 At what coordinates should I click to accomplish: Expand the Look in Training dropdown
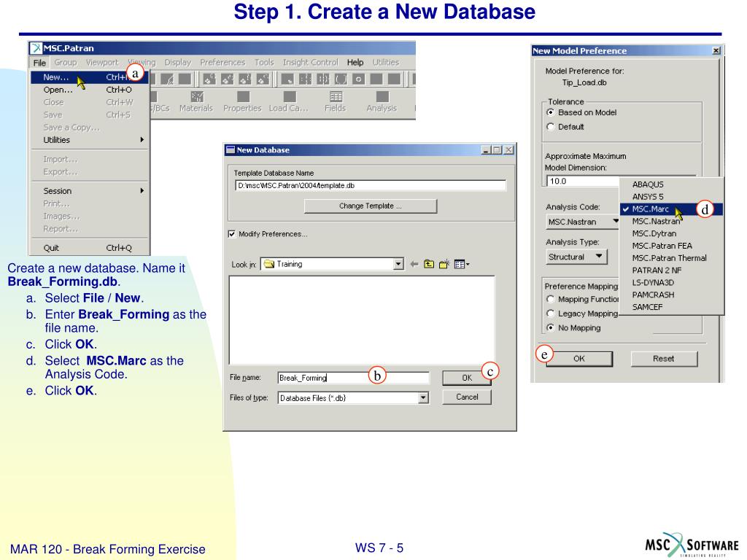pos(399,264)
